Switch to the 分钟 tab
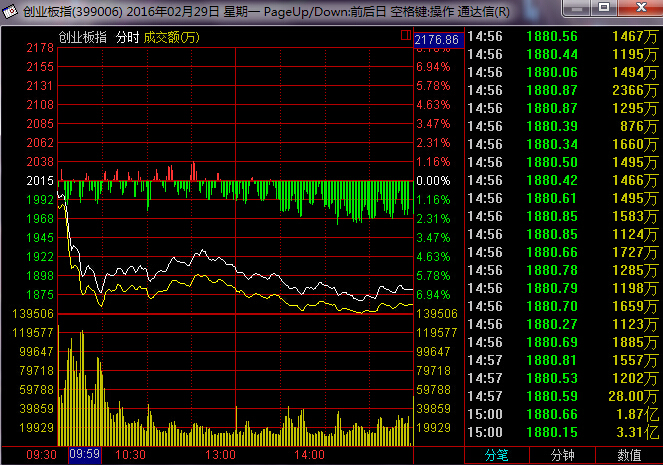Image resolution: width=663 pixels, height=465 pixels. (562, 455)
